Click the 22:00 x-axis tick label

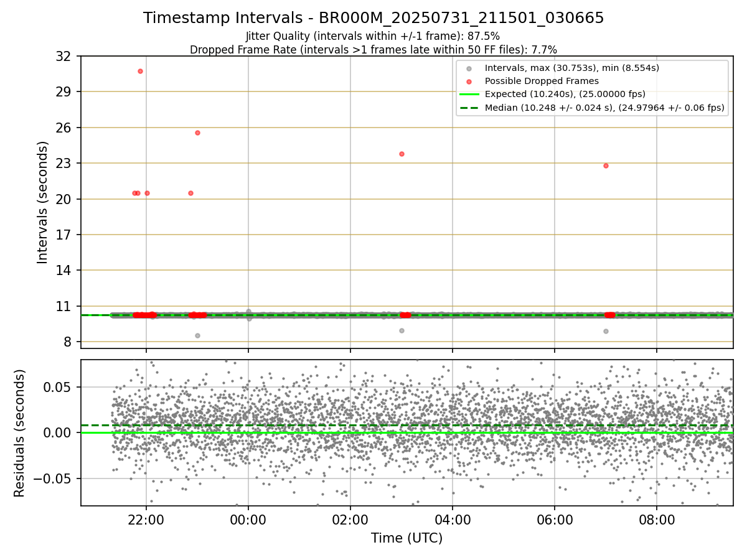click(x=146, y=520)
